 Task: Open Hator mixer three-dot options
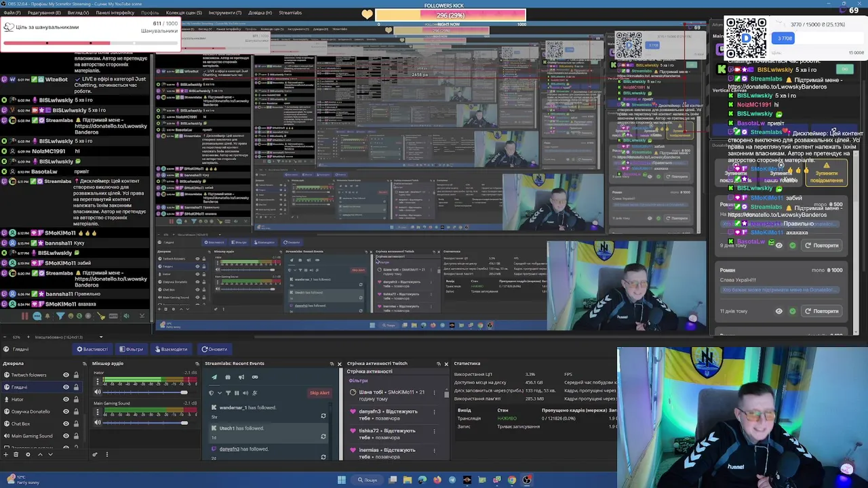(98, 380)
